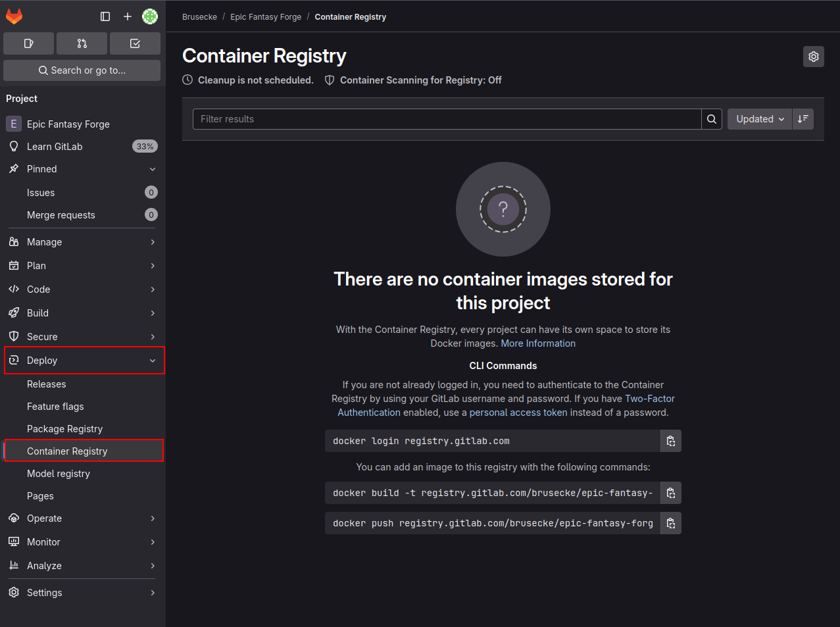Viewport: 840px width, 627px height.
Task: Open merge requests shortcut button
Action: [82, 43]
